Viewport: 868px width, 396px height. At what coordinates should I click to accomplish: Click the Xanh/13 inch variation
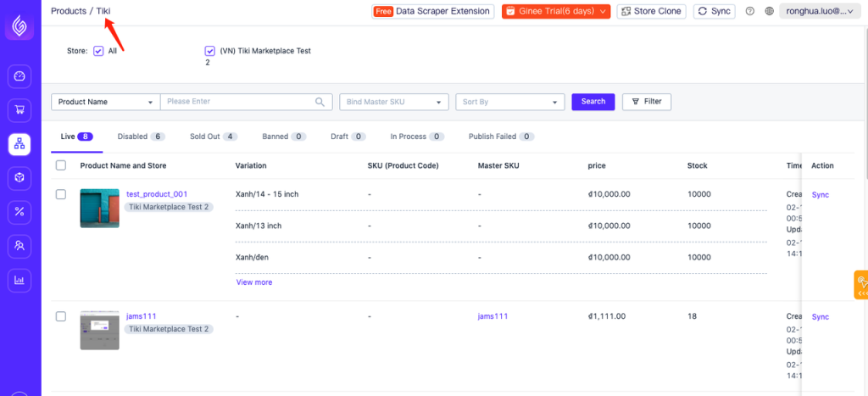(259, 226)
